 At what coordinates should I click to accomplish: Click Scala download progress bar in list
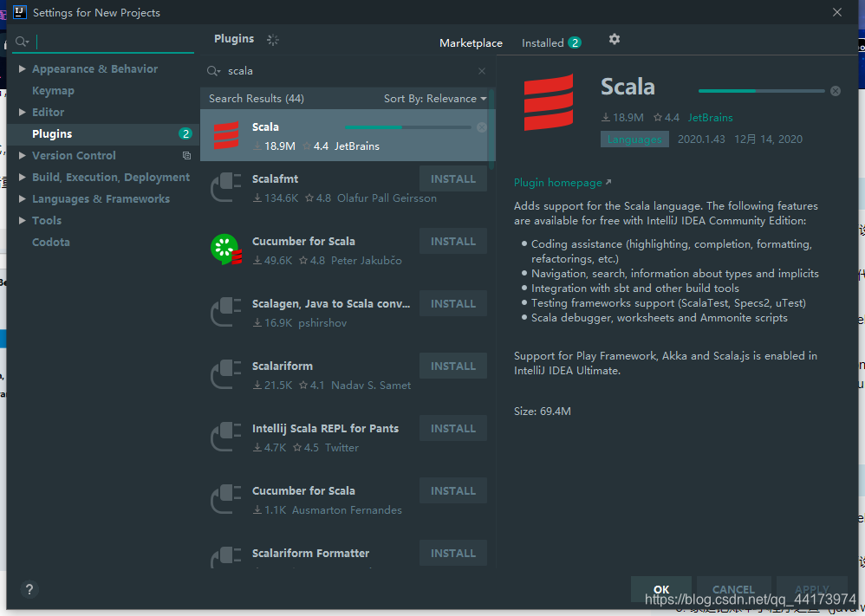click(407, 127)
